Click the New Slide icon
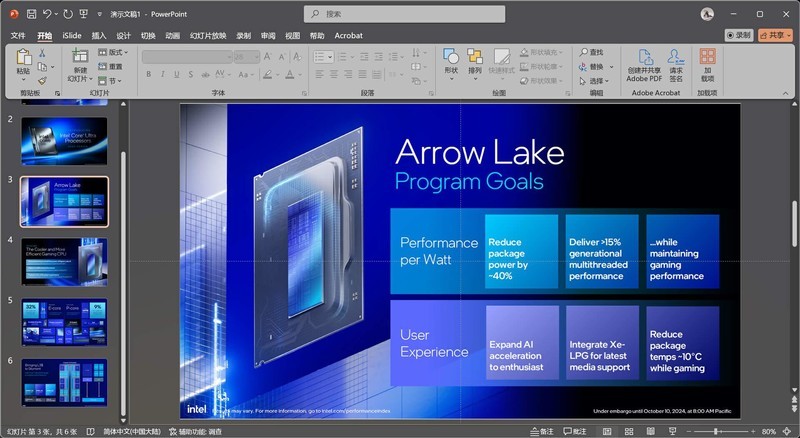800x438 pixels. (x=80, y=56)
